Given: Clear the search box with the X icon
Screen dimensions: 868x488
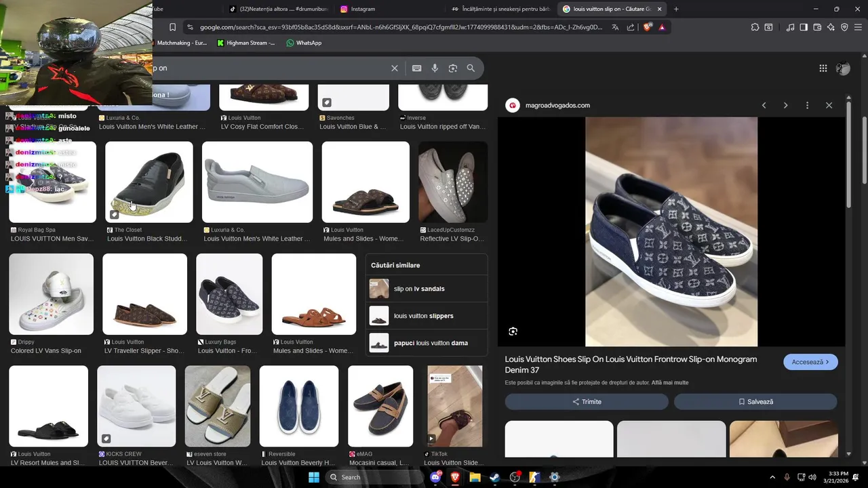Looking at the screenshot, I should tap(395, 68).
